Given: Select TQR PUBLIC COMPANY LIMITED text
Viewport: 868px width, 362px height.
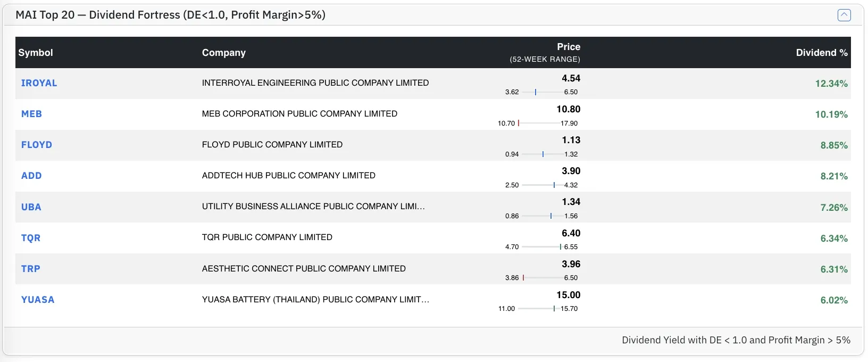Looking at the screenshot, I should pos(267,237).
